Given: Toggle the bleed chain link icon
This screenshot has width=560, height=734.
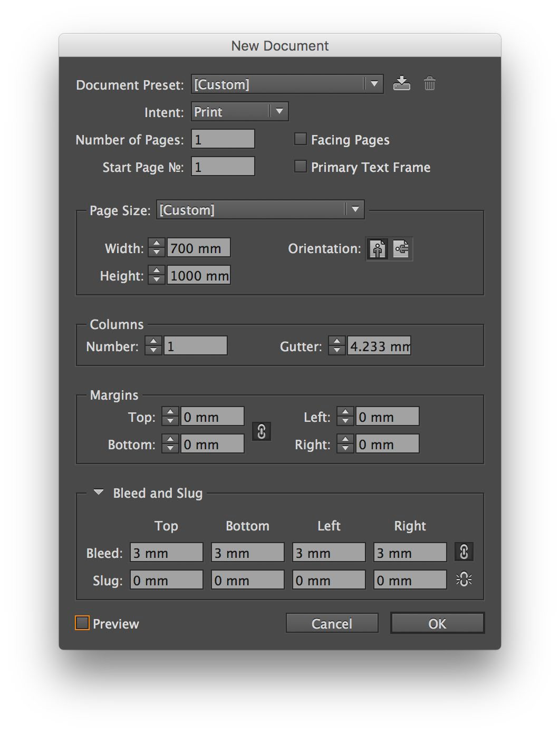Looking at the screenshot, I should [464, 552].
